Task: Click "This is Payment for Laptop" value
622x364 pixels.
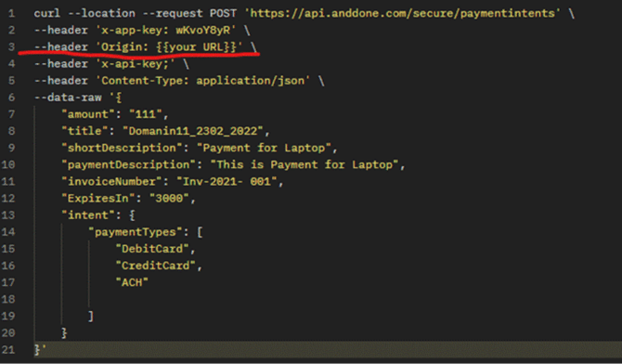Action: (305, 164)
